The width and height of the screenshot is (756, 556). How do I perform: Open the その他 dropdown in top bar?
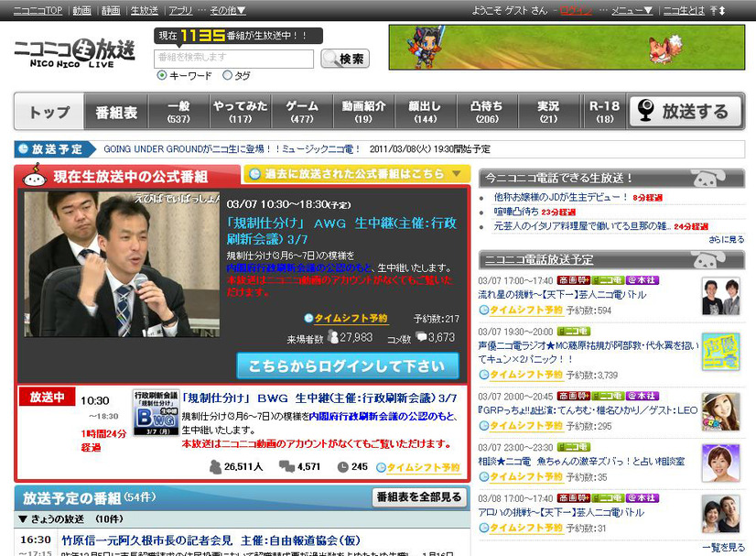coord(228,10)
